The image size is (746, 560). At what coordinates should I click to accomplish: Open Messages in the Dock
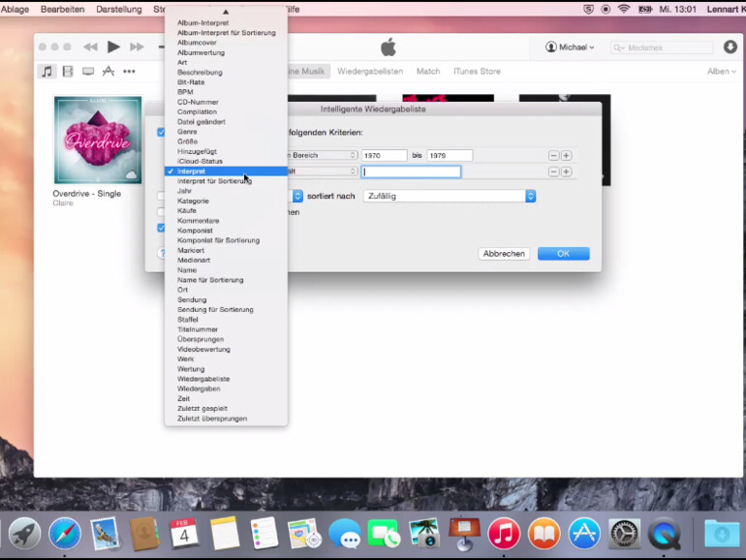click(x=345, y=533)
